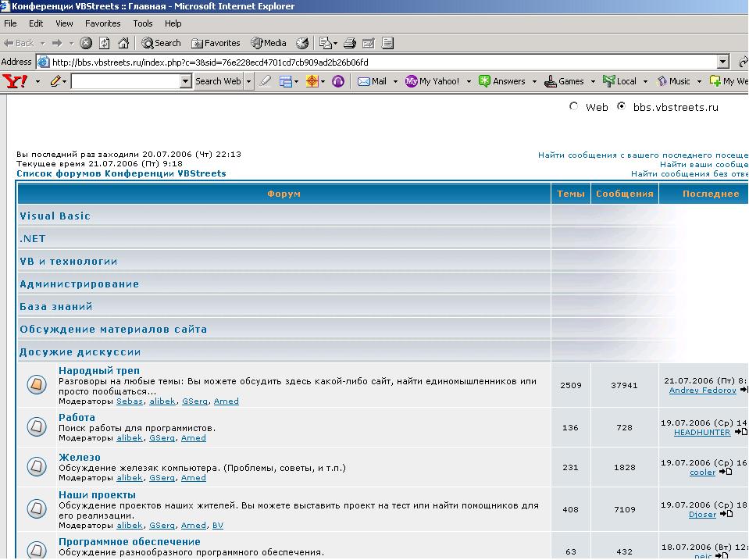The image size is (749, 560).
Task: Click the Print icon in the toolbar
Action: 350,43
